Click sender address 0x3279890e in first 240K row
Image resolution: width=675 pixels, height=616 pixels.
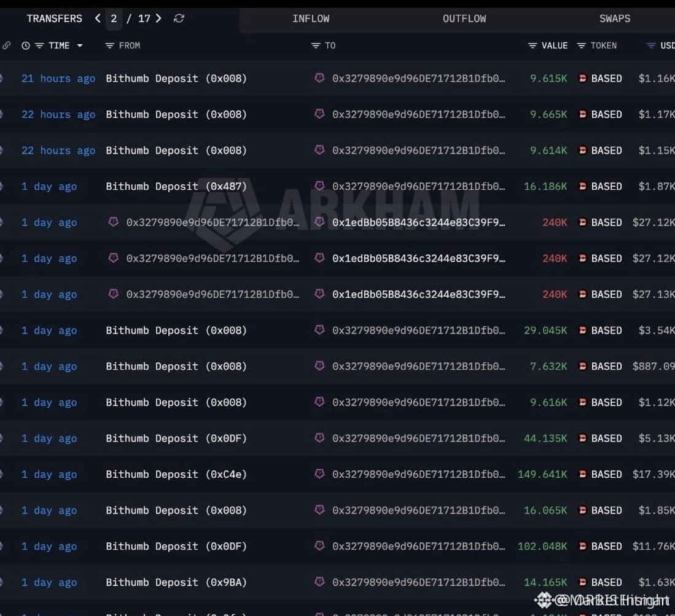[x=213, y=222]
